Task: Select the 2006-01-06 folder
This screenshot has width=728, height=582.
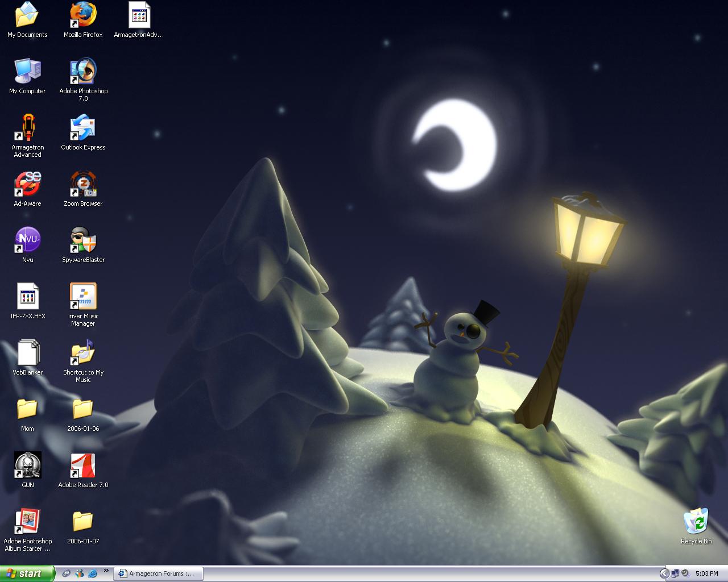Action: [x=83, y=409]
